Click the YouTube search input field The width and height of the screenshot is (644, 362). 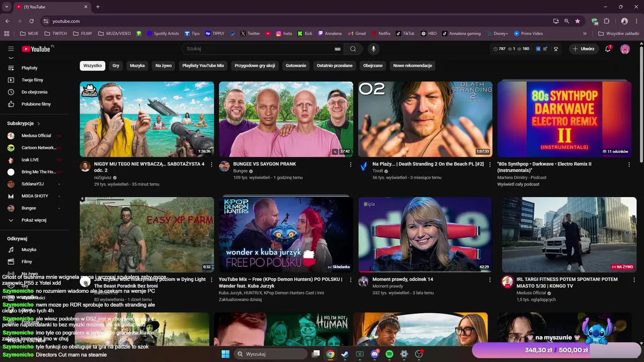pyautogui.click(x=259, y=49)
